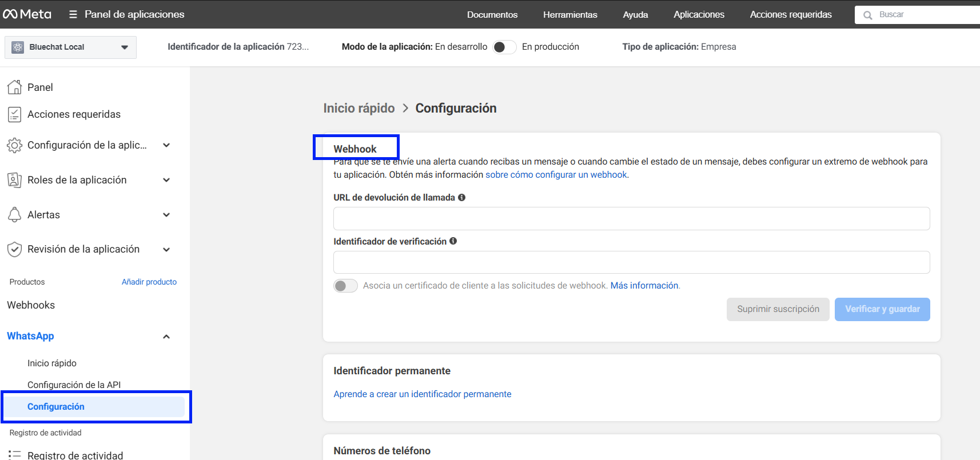980x460 pixels.
Task: Click the Buscar search box
Action: click(921, 14)
